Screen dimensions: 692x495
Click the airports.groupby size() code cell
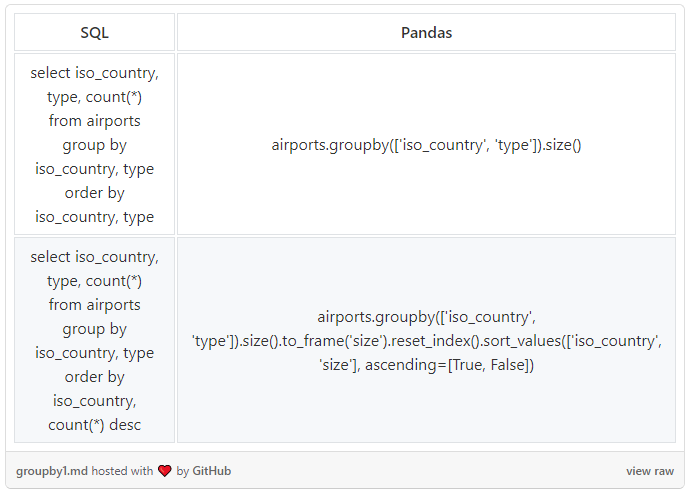point(426,144)
